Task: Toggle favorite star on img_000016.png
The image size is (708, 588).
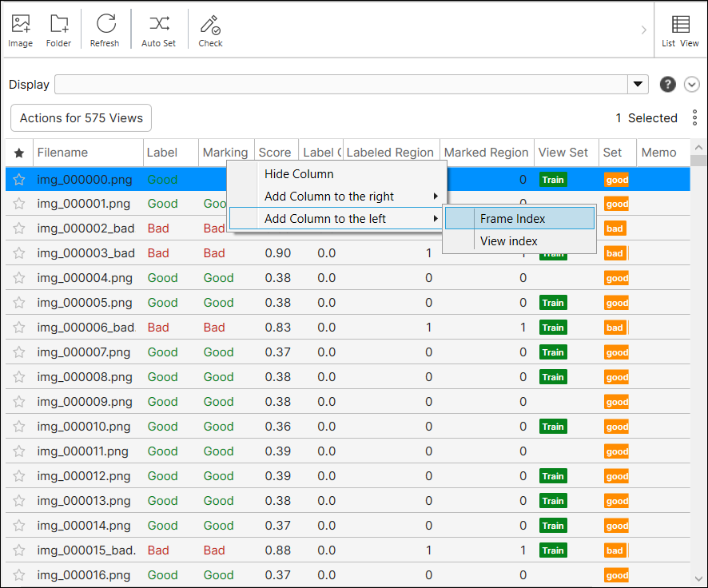Action: pyautogui.click(x=19, y=575)
